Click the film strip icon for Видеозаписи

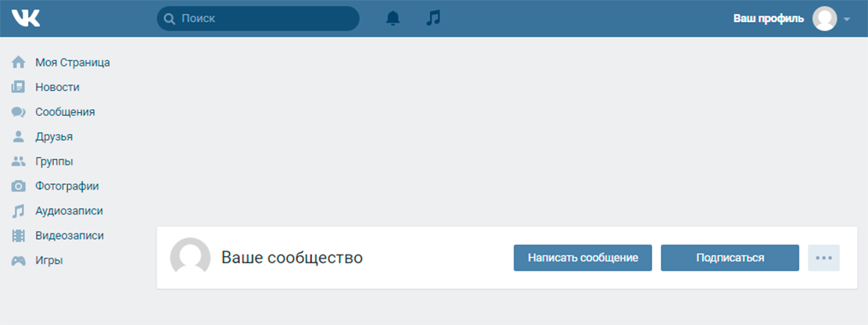(x=19, y=236)
